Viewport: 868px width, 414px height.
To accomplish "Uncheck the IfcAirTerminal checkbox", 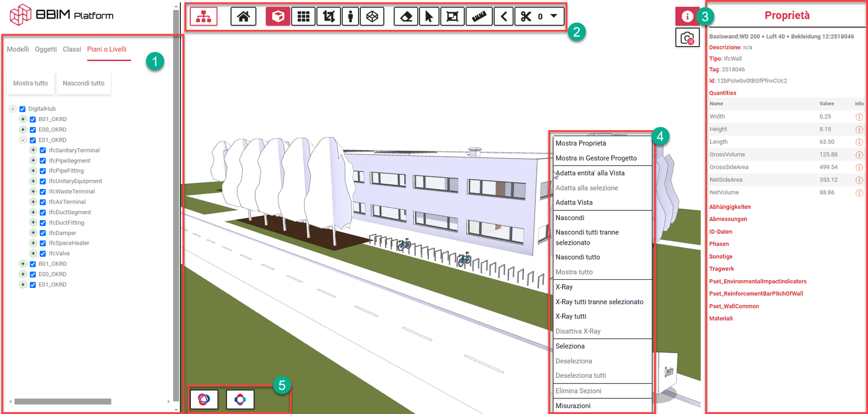I will (43, 202).
